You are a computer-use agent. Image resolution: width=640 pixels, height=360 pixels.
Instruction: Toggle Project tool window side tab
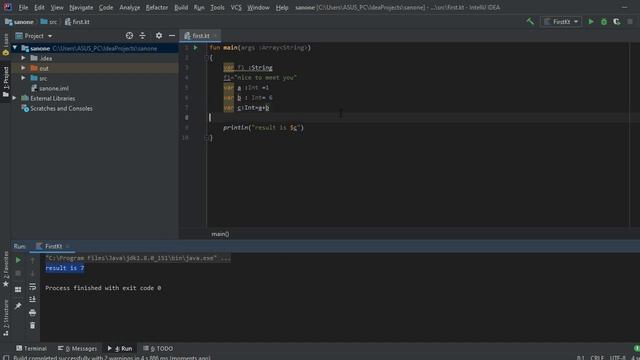pyautogui.click(x=5, y=82)
